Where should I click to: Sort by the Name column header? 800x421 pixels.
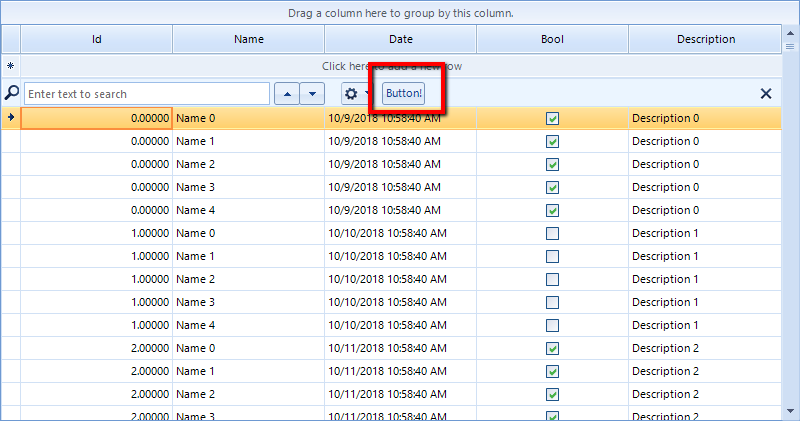pyautogui.click(x=248, y=40)
